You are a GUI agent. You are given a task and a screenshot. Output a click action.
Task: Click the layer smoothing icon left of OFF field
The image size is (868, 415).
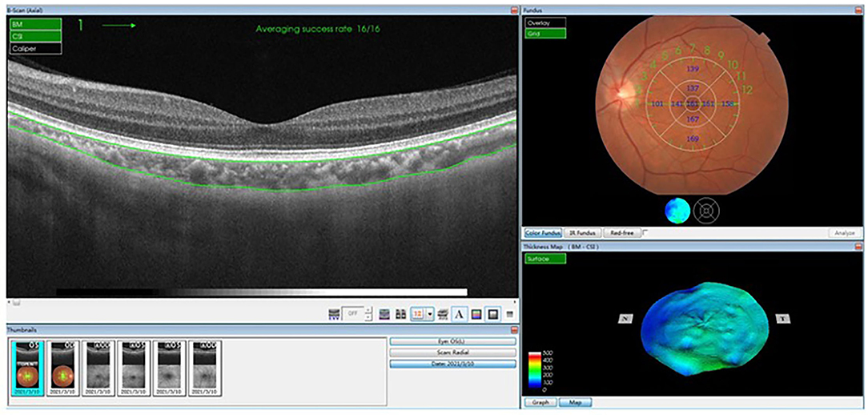tap(334, 314)
